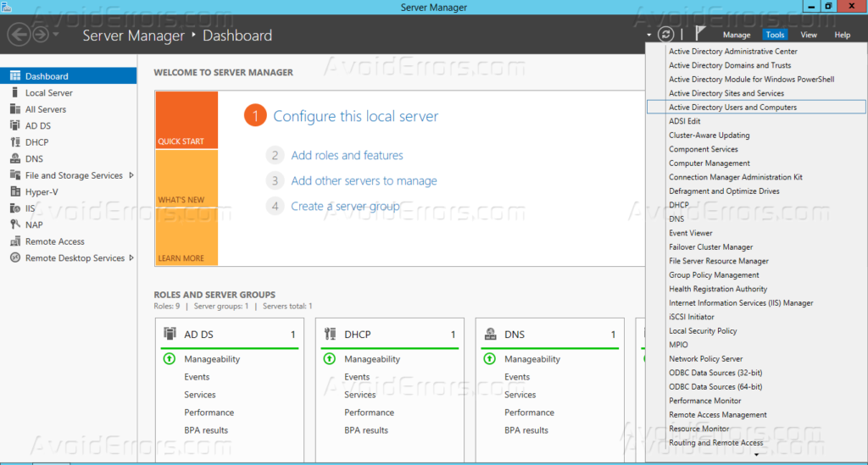Open DHCP Performance row
Image resolution: width=868 pixels, height=465 pixels.
(x=370, y=412)
